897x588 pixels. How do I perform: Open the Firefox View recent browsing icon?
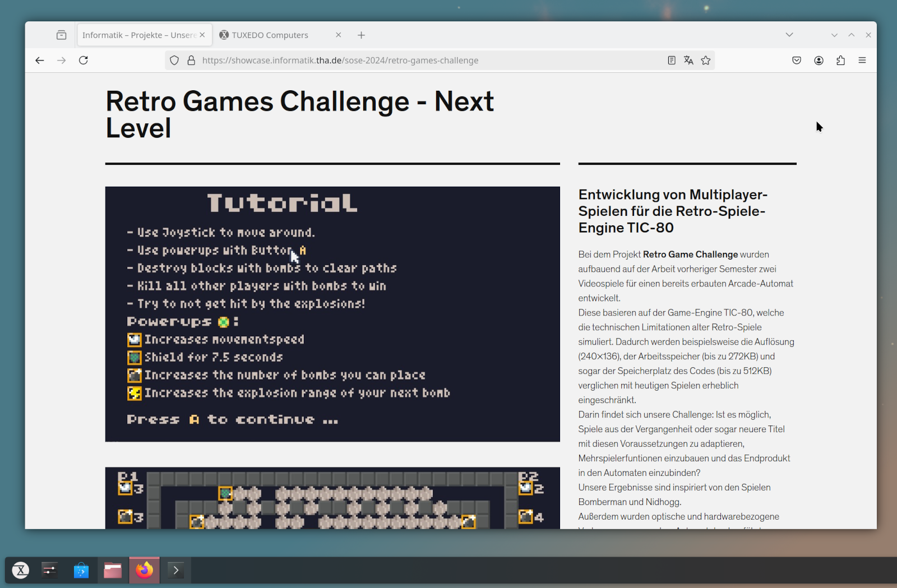point(61,35)
